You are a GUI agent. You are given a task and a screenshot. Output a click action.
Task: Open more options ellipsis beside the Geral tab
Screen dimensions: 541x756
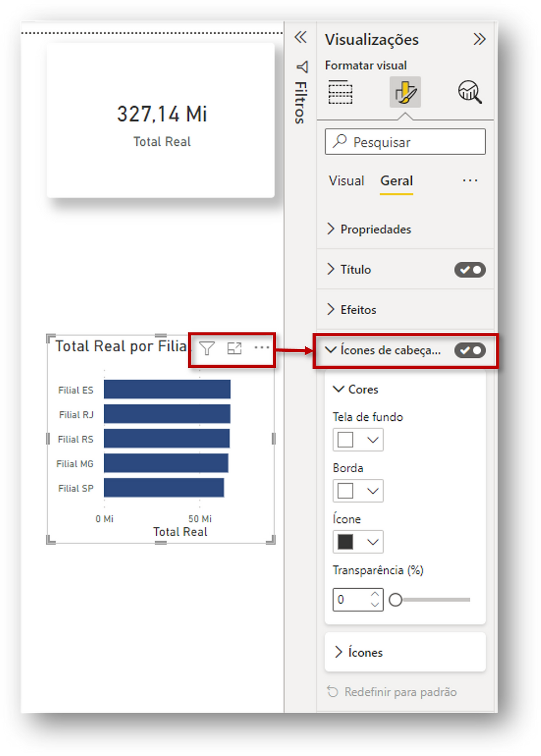(x=470, y=181)
